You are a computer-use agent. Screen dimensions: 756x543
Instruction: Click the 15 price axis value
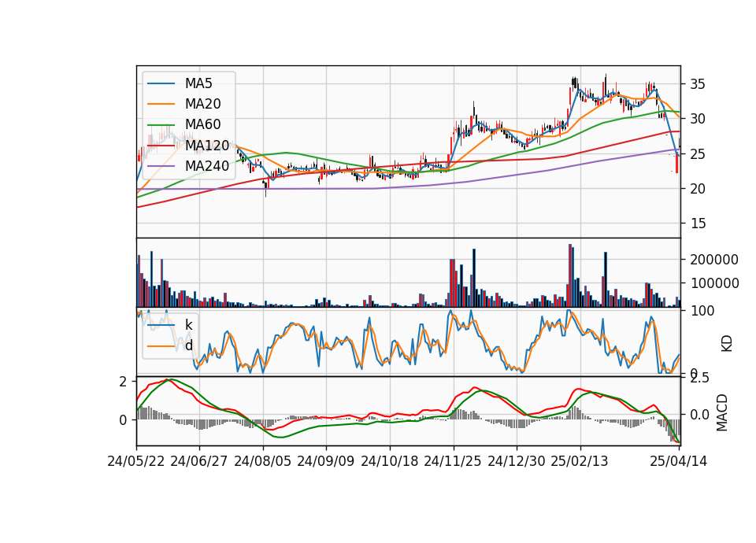coord(698,223)
